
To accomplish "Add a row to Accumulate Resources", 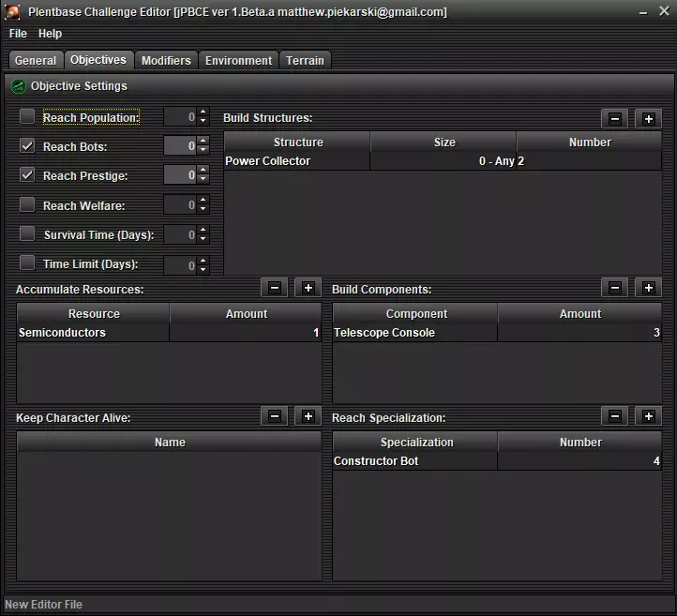I will pyautogui.click(x=308, y=288).
